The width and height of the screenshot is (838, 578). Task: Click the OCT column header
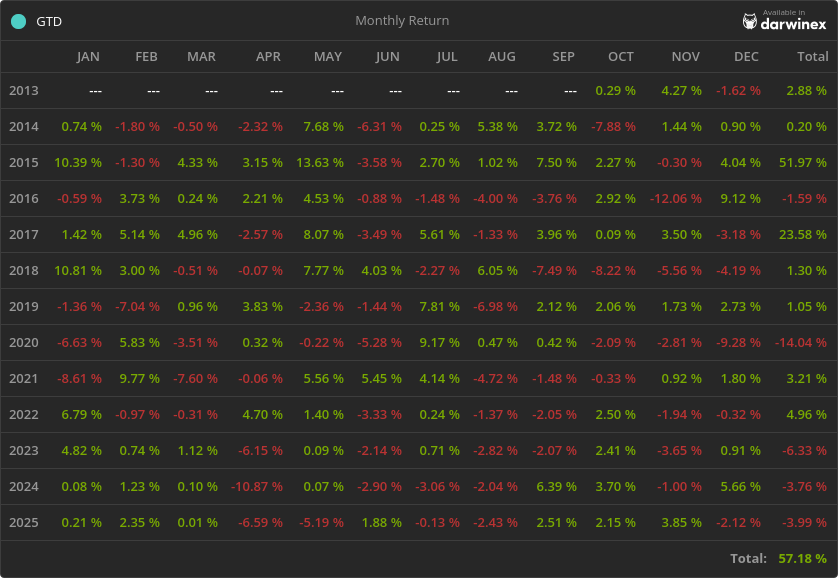(621, 57)
